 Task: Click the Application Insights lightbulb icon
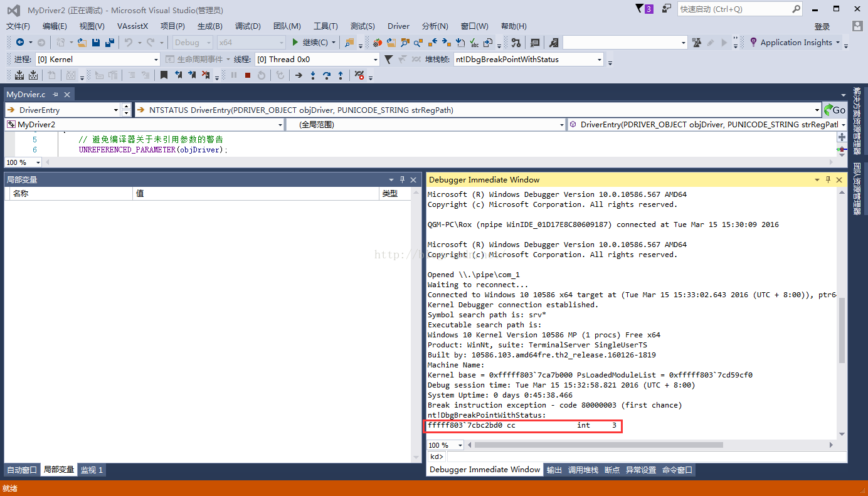pyautogui.click(x=754, y=42)
